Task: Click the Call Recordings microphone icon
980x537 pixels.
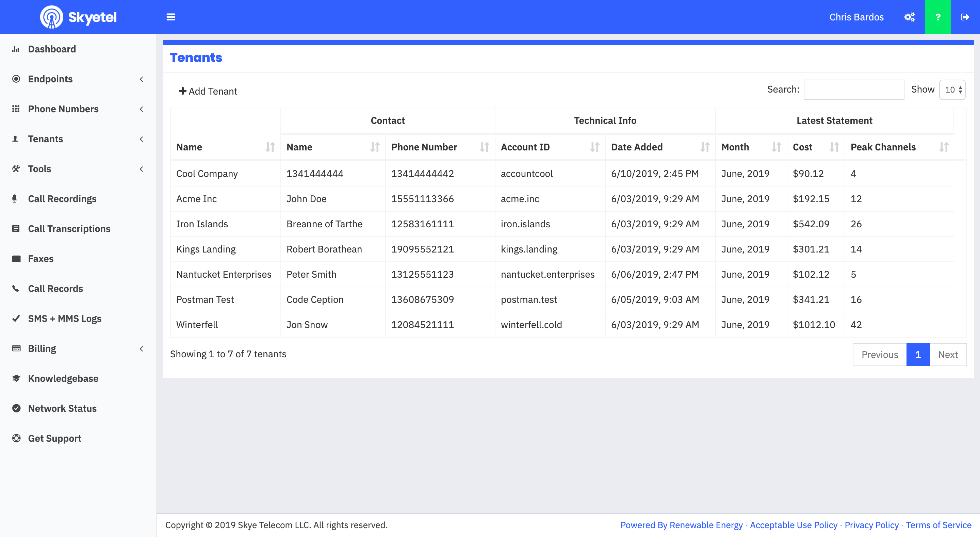Action: click(15, 199)
